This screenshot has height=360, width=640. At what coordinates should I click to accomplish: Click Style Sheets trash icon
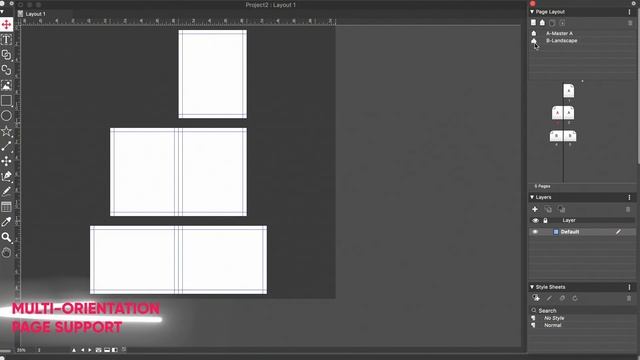coord(629,298)
